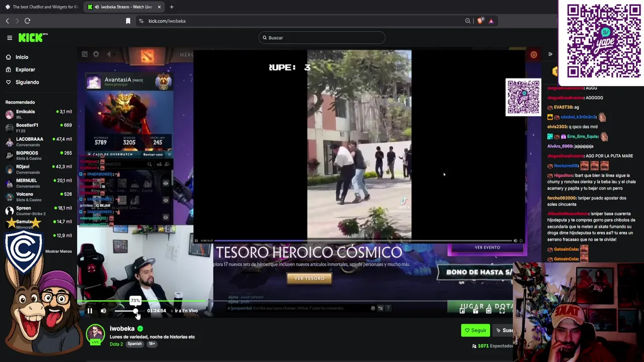Click chat username Erre_Erre_Equis
Viewport: 644px width, 362px height.
click(x=583, y=137)
